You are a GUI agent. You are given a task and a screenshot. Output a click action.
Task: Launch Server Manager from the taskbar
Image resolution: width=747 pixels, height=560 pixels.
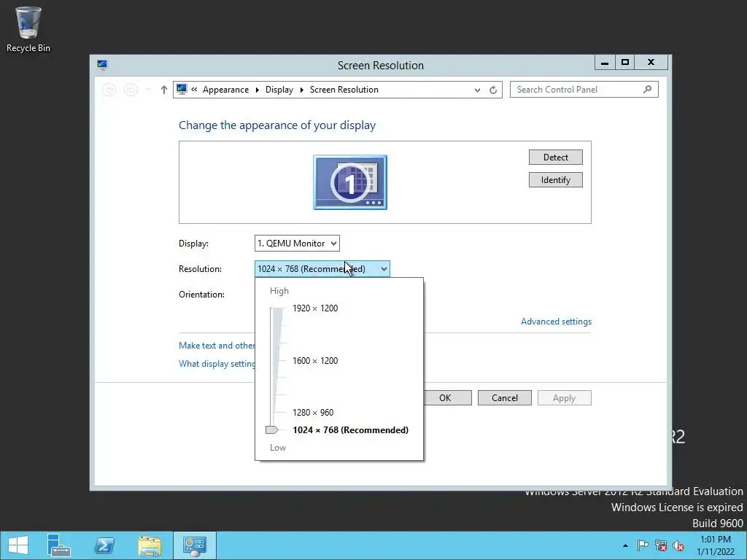coord(59,545)
